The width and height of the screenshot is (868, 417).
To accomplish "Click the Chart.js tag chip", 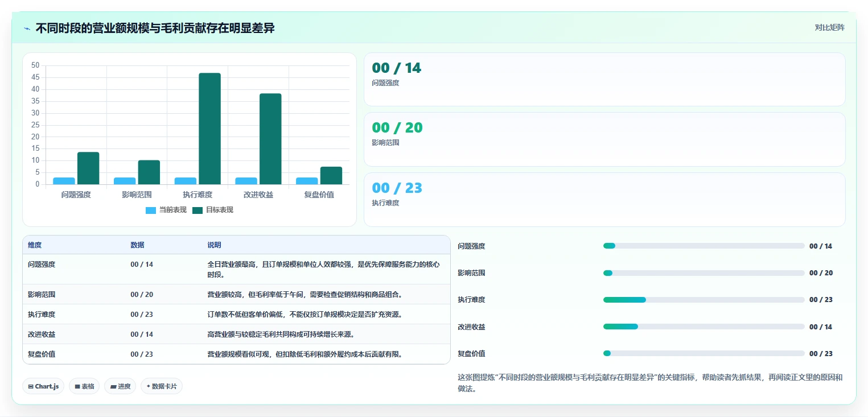I will click(43, 386).
